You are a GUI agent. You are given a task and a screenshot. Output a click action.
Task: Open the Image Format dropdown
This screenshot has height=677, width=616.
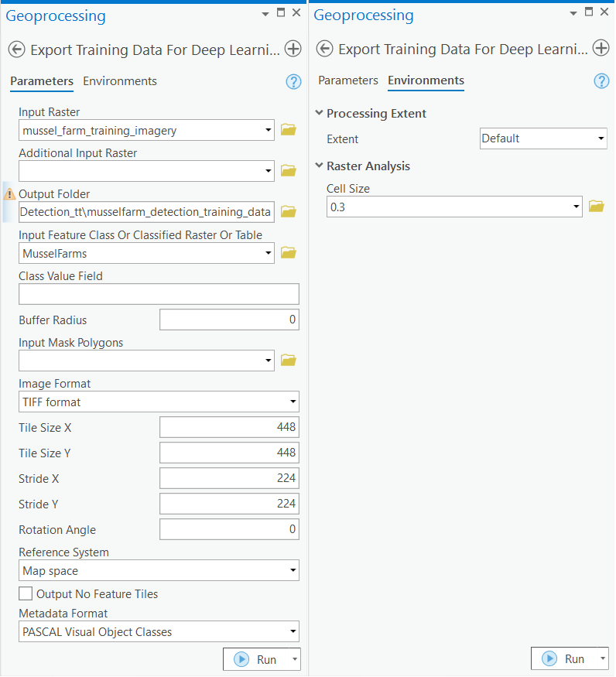(159, 402)
